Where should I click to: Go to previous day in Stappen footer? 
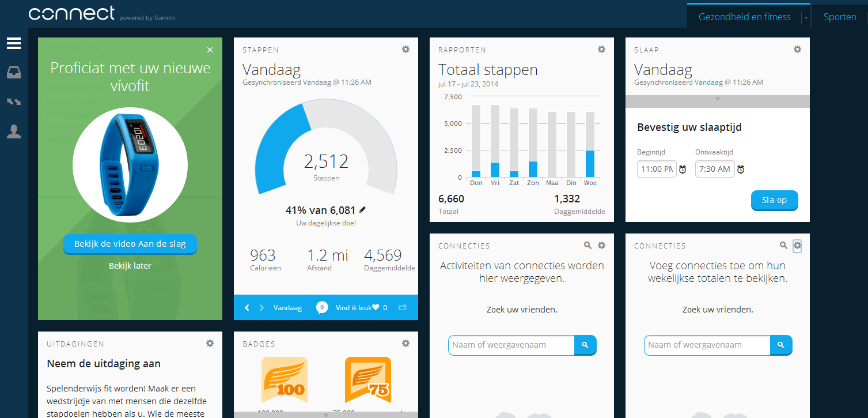247,308
